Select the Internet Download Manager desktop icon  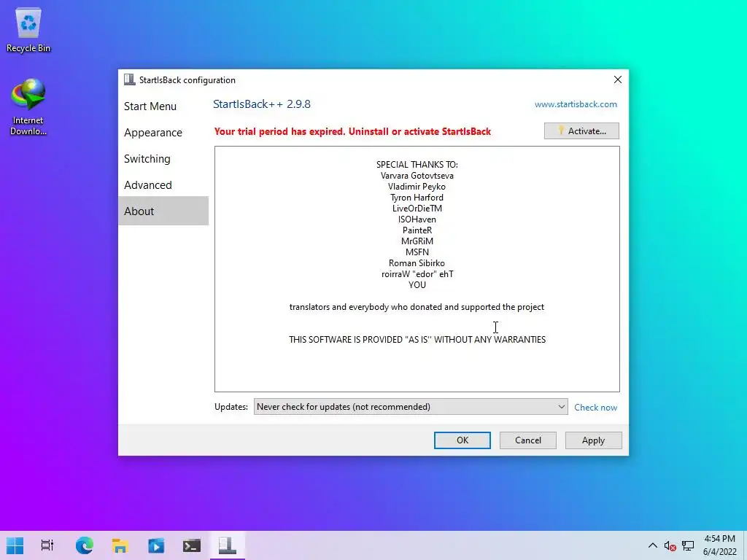[28, 107]
